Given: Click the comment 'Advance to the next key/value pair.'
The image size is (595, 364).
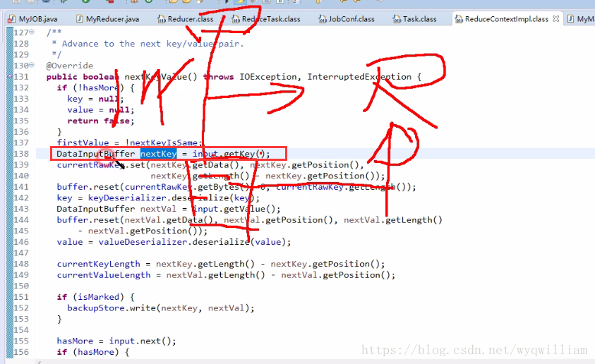Looking at the screenshot, I should pyautogui.click(x=153, y=44).
